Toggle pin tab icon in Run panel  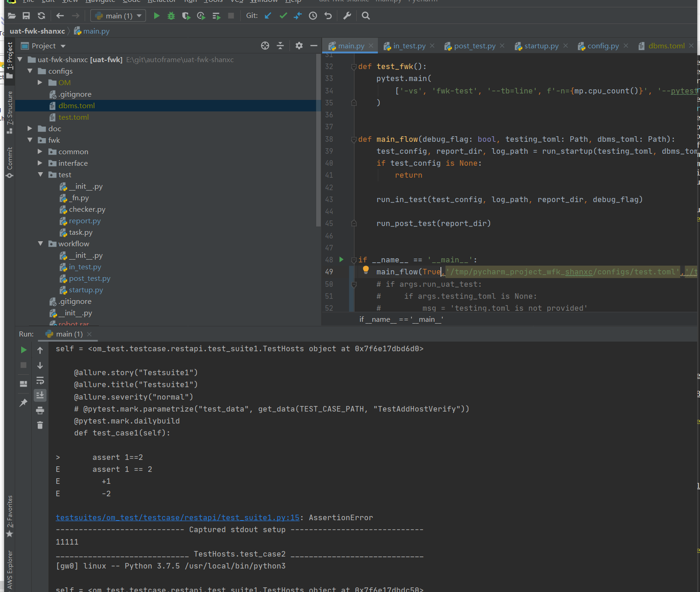[23, 403]
